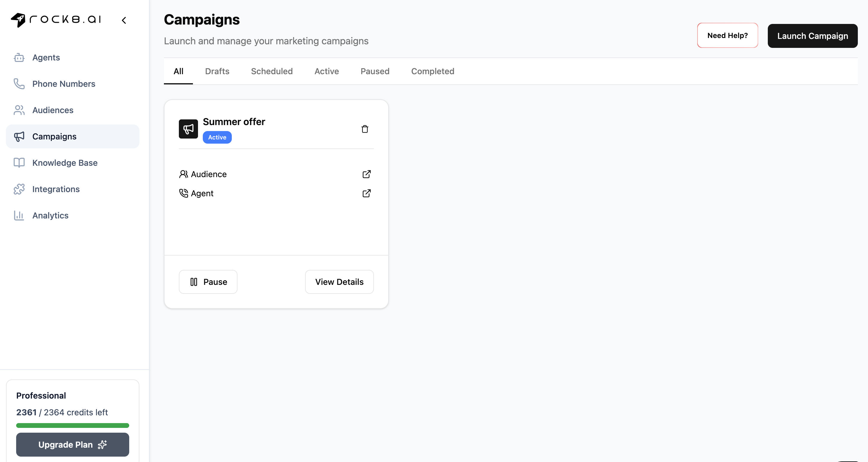Switch to the Drafts tab
868x462 pixels.
(217, 72)
